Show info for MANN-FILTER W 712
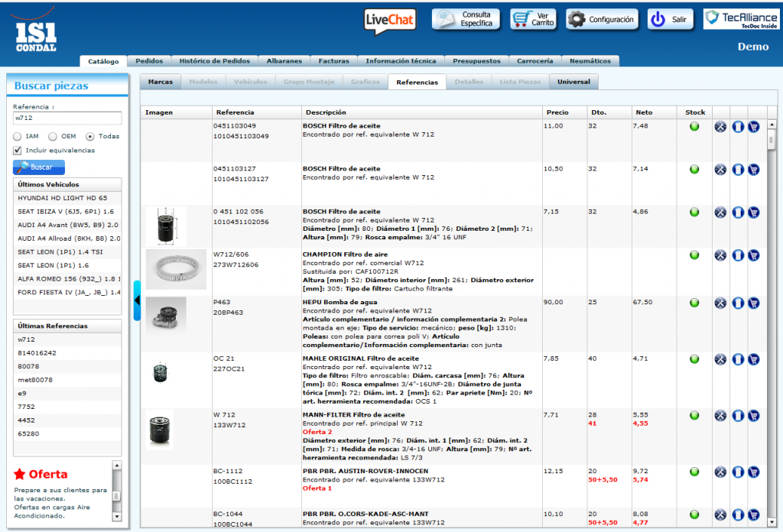Viewport: 783px width, 532px height. coord(738,416)
